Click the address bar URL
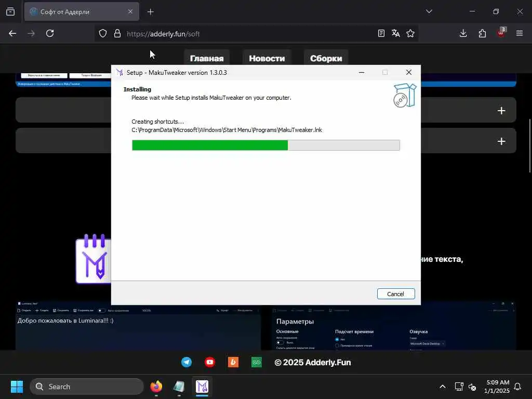Screen dimensions: 532x399 coord(163,34)
